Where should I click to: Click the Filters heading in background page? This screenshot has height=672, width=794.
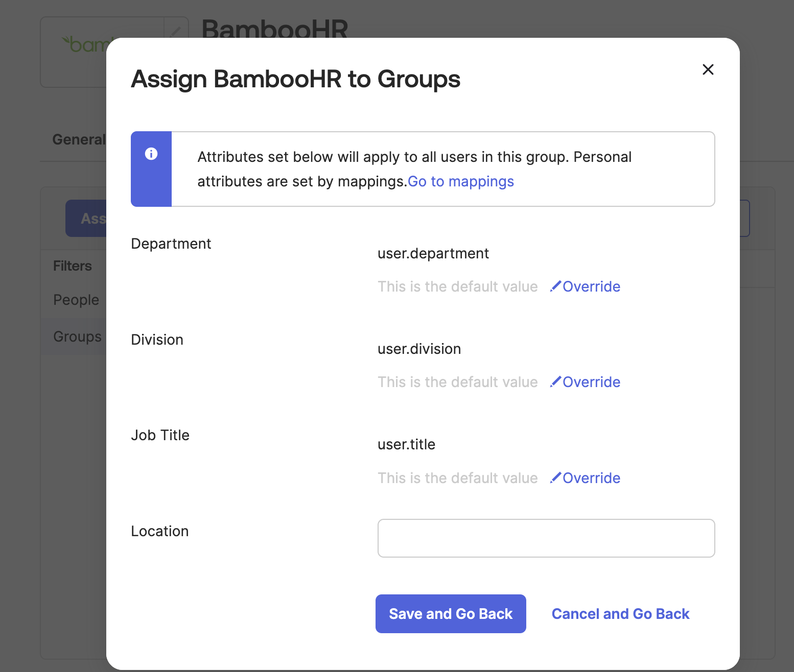tap(73, 266)
